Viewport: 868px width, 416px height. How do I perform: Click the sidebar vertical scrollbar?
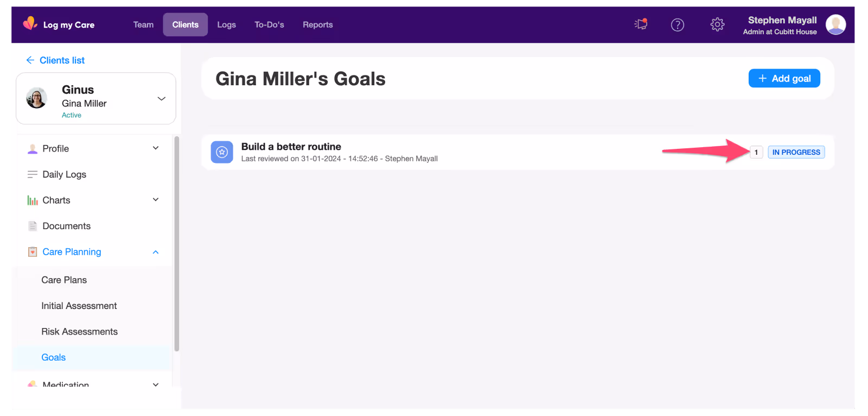[x=176, y=243]
